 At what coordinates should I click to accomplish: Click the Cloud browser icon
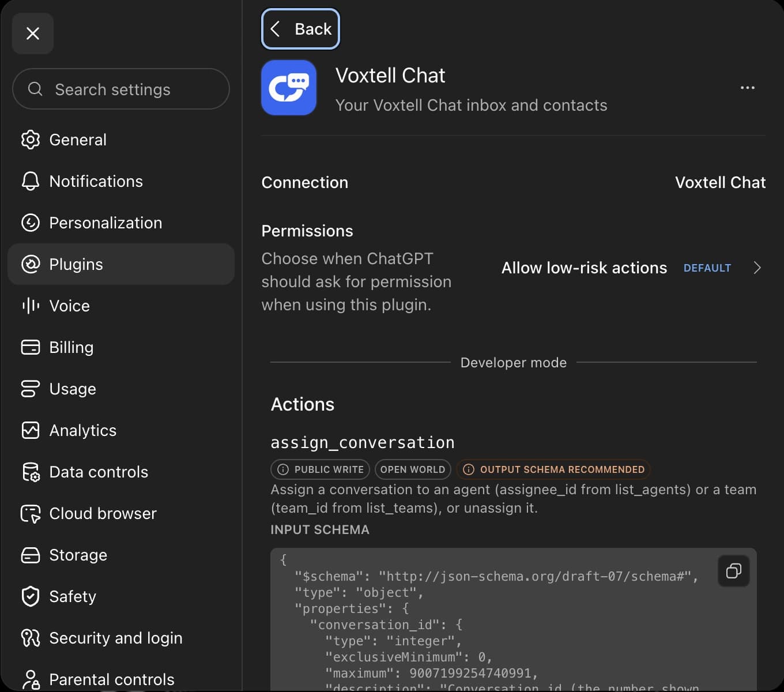click(31, 513)
